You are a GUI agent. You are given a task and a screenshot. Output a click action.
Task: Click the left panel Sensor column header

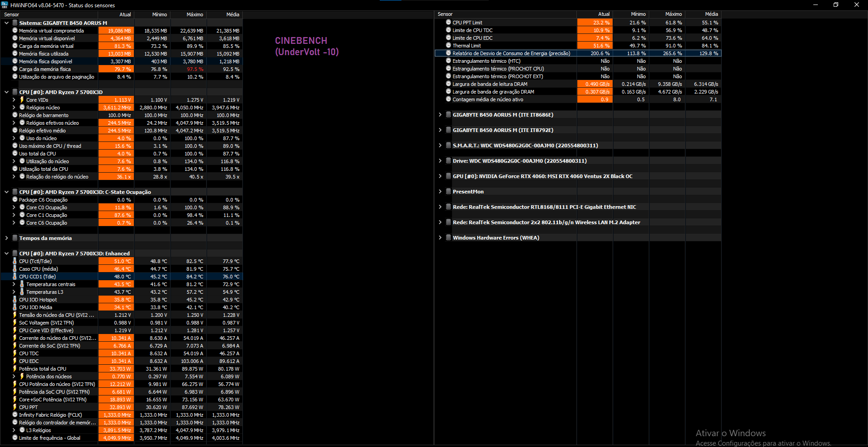(x=49, y=14)
